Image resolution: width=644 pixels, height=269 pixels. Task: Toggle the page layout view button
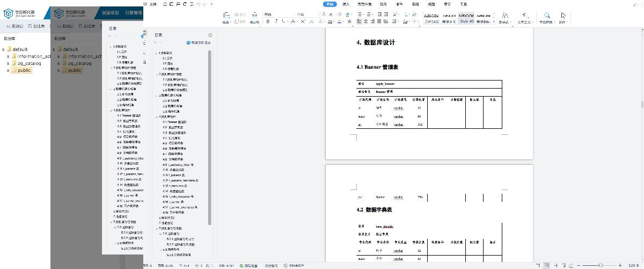[x=546, y=265]
